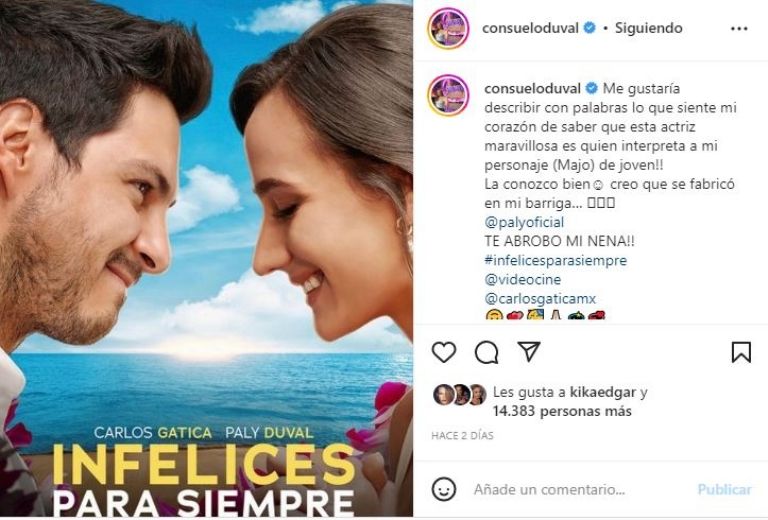Viewport: 768px width, 520px height.
Task: Open the #infelicesparasiempre hashtag
Action: (x=555, y=260)
